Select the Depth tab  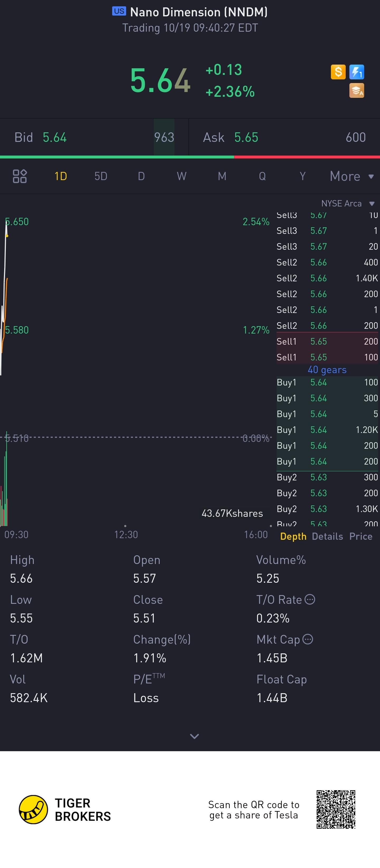pyautogui.click(x=293, y=536)
